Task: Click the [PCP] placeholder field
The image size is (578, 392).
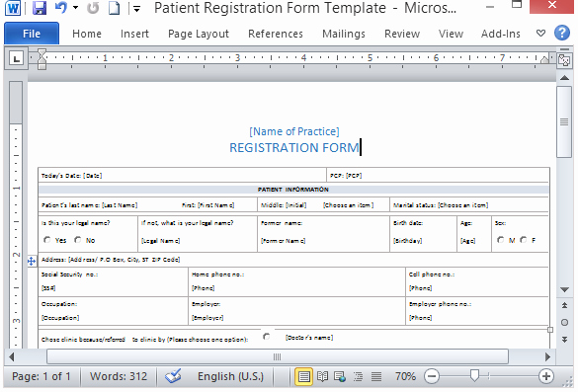Action: 353,176
